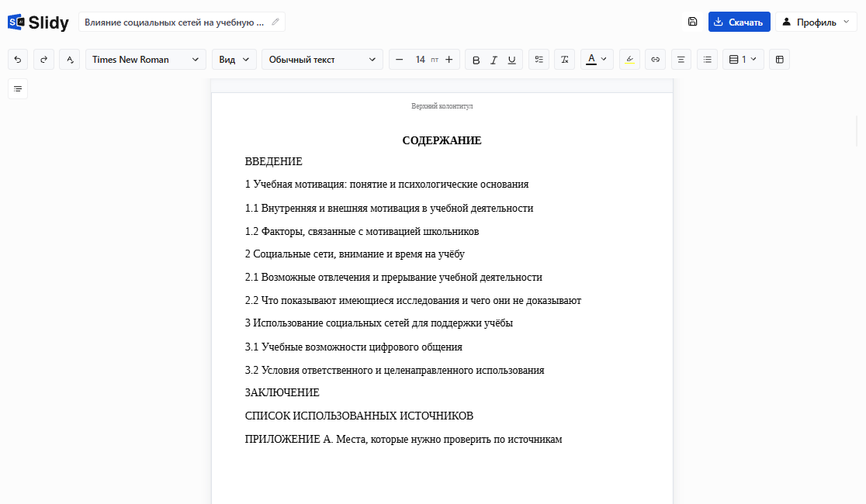
Task: Open the bulleted list options
Action: tap(707, 60)
